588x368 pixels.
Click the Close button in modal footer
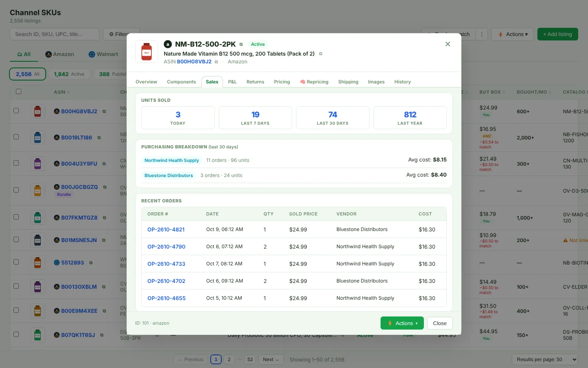coord(440,323)
